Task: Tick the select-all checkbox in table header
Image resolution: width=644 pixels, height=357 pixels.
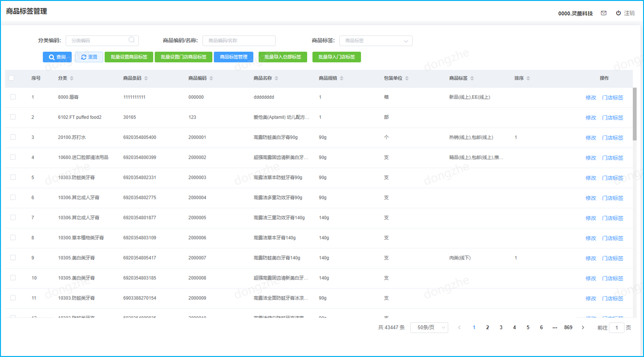Action: [11, 78]
